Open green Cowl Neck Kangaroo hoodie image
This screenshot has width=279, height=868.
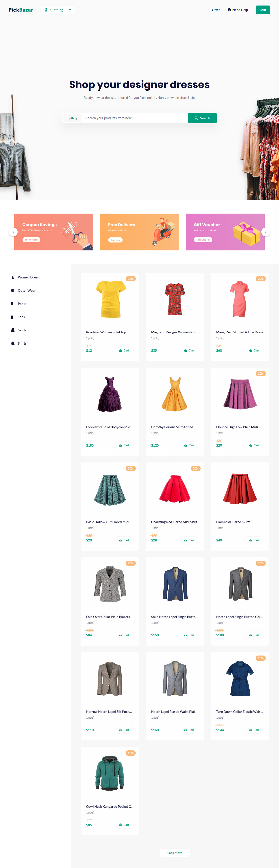point(110,773)
